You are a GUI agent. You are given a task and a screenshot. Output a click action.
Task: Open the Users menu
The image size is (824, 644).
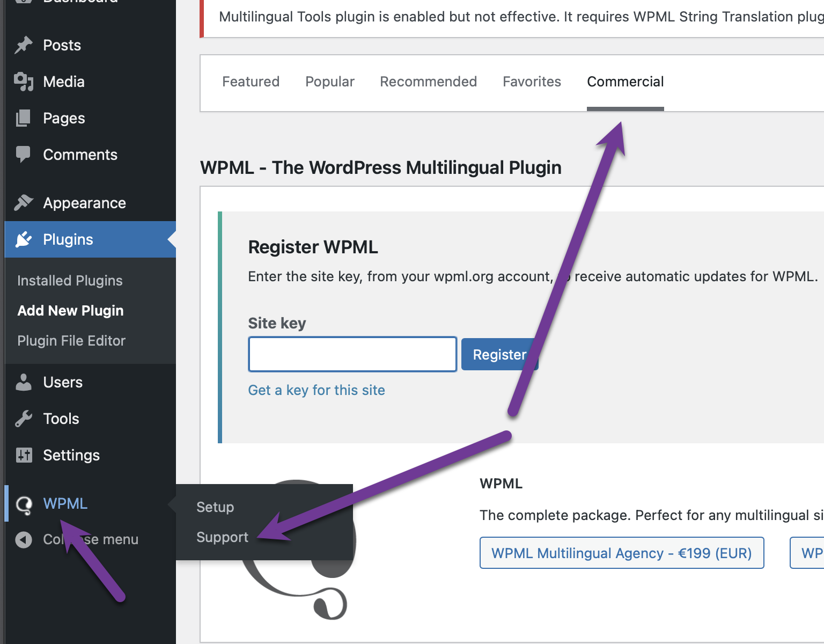[x=90, y=382]
